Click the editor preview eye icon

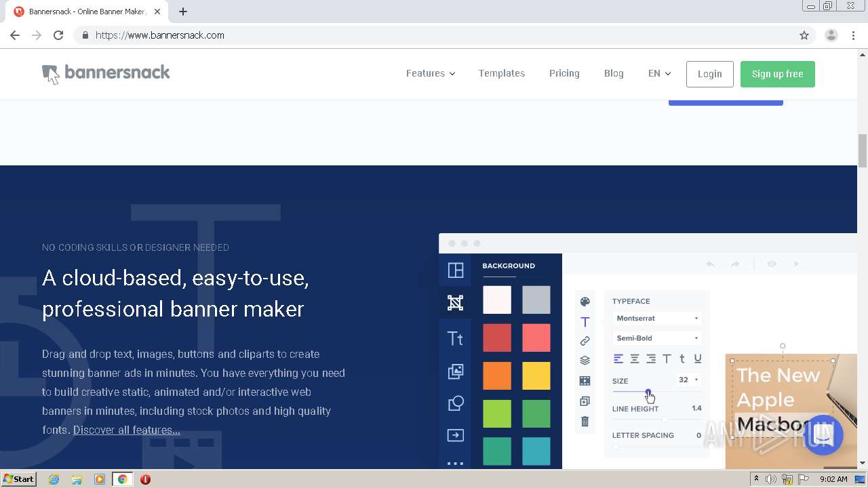772,264
